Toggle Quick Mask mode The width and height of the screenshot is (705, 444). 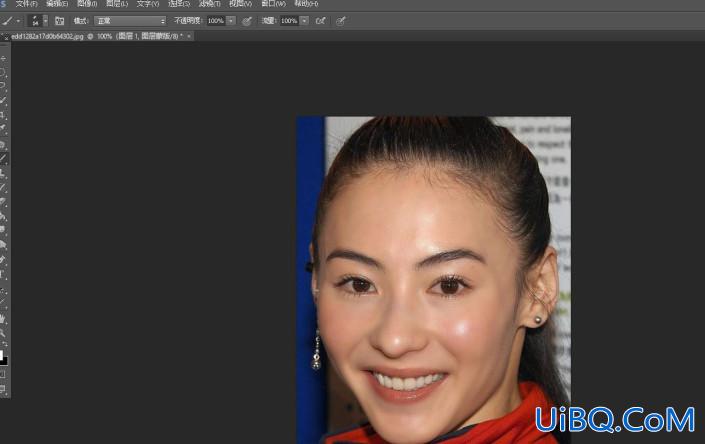coord(3,373)
